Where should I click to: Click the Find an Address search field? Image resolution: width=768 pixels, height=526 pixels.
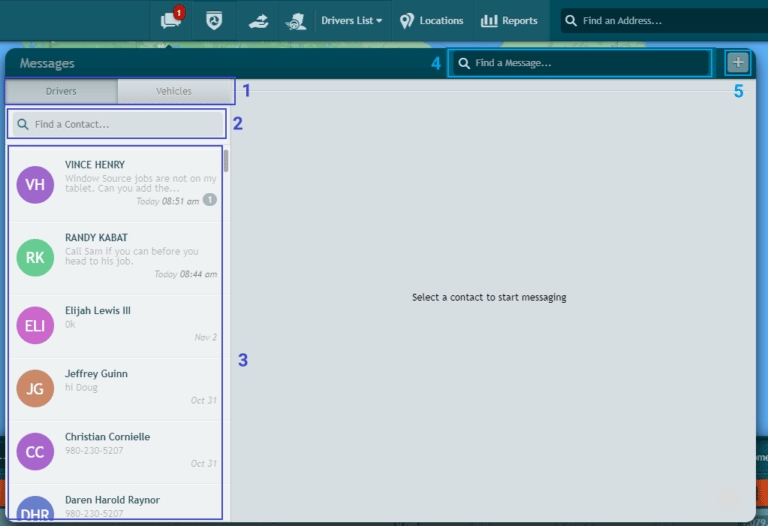[660, 21]
